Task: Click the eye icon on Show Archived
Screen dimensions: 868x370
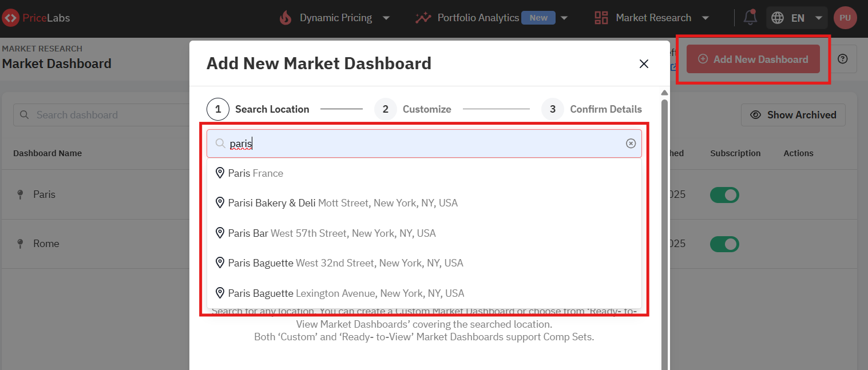Action: point(756,115)
